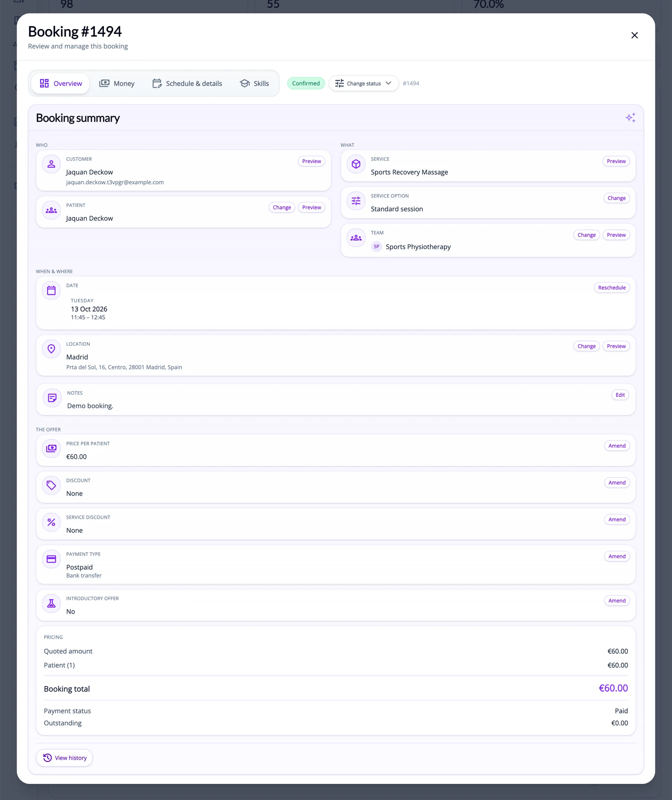672x800 pixels.
Task: Click the price per patient cash icon
Action: 52,448
